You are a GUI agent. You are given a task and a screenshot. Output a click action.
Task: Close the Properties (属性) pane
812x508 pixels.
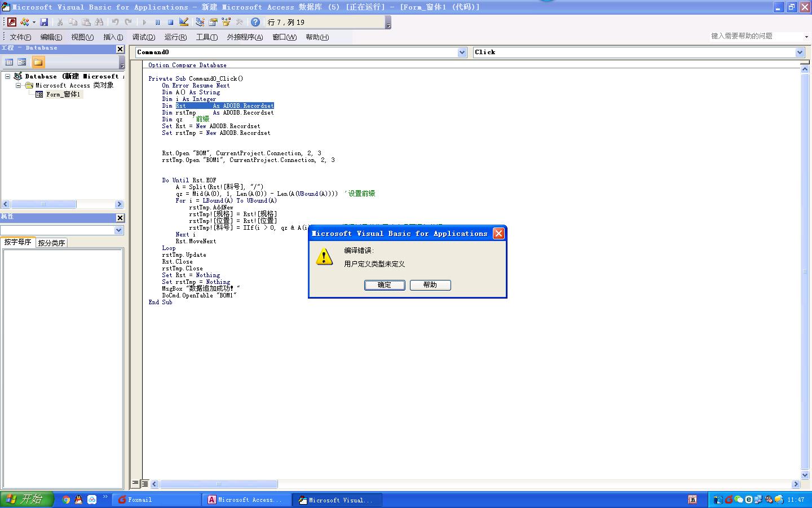pos(120,218)
